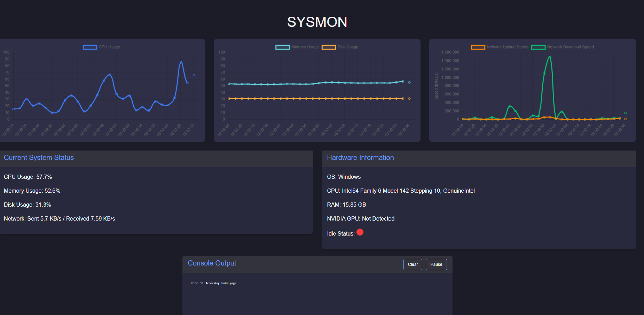Click the CPU Intel64 Family model line

point(401,191)
